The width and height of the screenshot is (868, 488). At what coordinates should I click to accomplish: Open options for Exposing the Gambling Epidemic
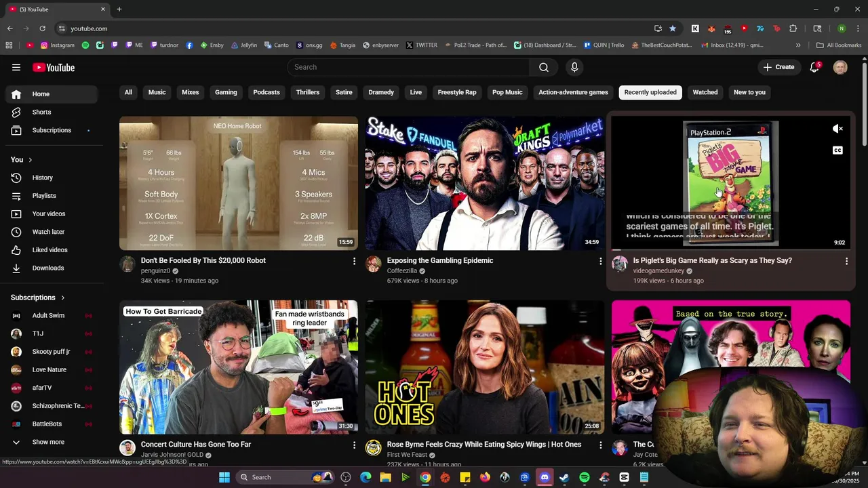600,261
